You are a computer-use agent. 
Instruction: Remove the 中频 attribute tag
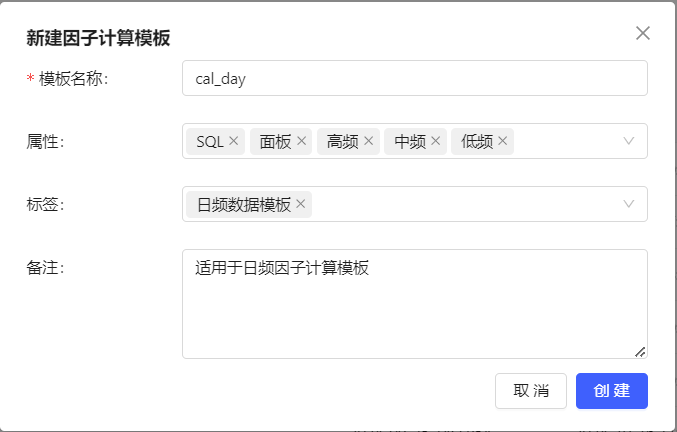pos(435,141)
